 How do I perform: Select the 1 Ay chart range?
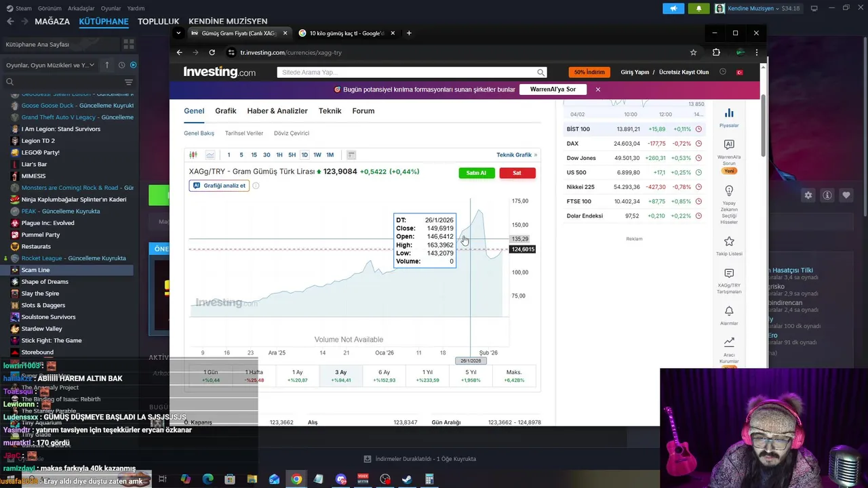(x=297, y=376)
